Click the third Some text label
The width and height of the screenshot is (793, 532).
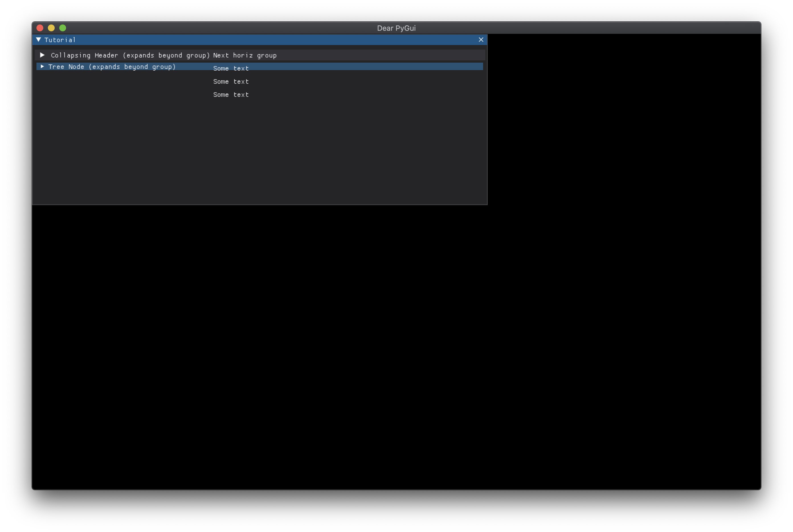point(231,95)
